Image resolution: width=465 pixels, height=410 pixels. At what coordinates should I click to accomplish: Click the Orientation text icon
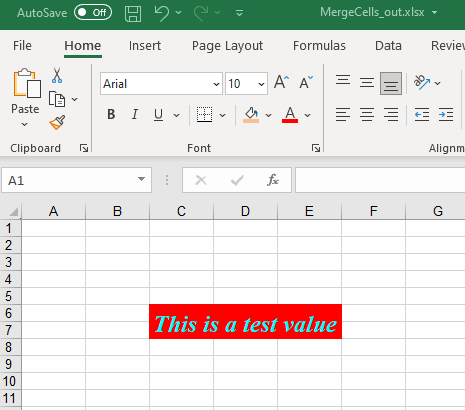(x=422, y=82)
